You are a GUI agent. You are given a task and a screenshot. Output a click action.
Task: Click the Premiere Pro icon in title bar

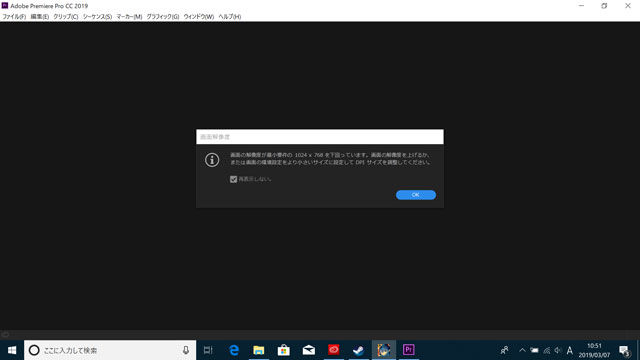[5, 6]
